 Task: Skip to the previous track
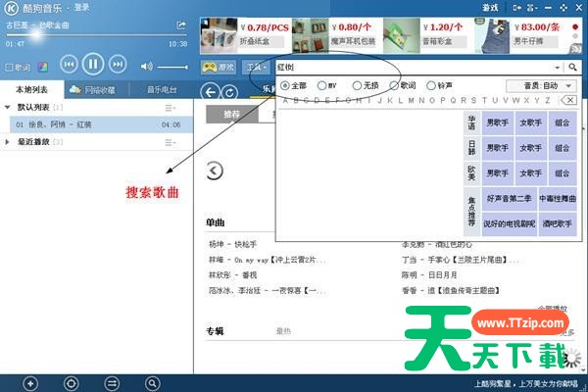[x=69, y=65]
